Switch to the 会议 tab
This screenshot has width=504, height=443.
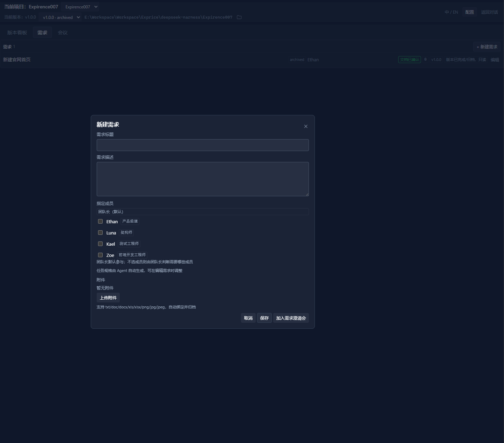click(x=63, y=33)
